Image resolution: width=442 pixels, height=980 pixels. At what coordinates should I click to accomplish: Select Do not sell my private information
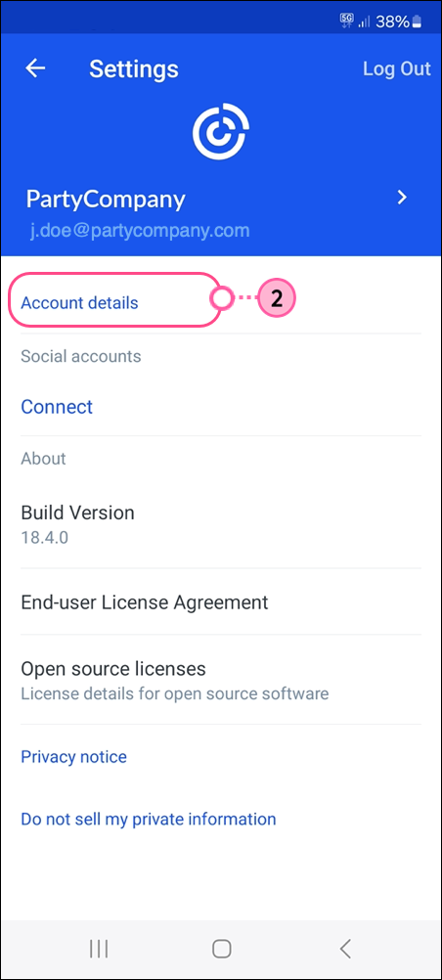[x=149, y=819]
